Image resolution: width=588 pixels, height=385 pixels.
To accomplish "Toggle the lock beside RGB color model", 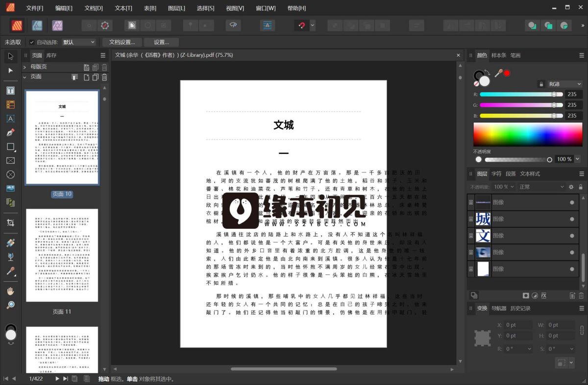I will coord(541,84).
